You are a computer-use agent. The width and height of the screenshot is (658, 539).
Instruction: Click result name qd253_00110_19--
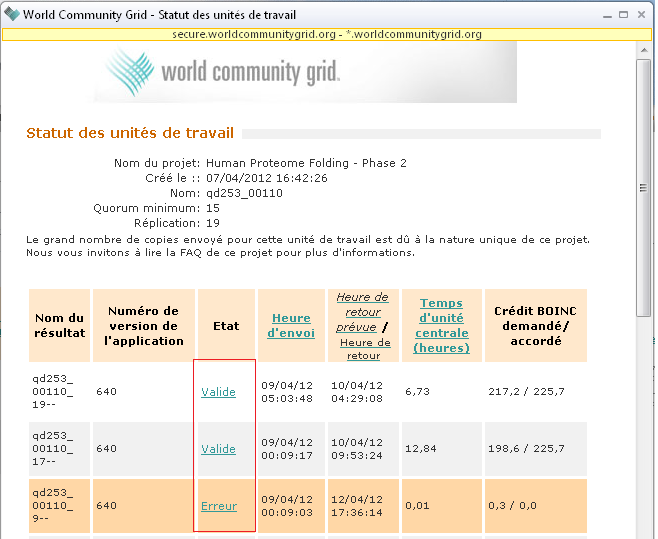coord(52,391)
